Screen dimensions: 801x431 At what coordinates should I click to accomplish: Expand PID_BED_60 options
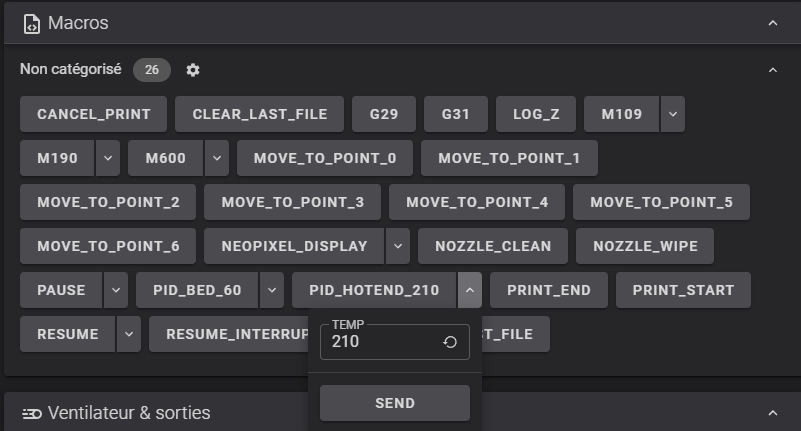click(x=271, y=290)
